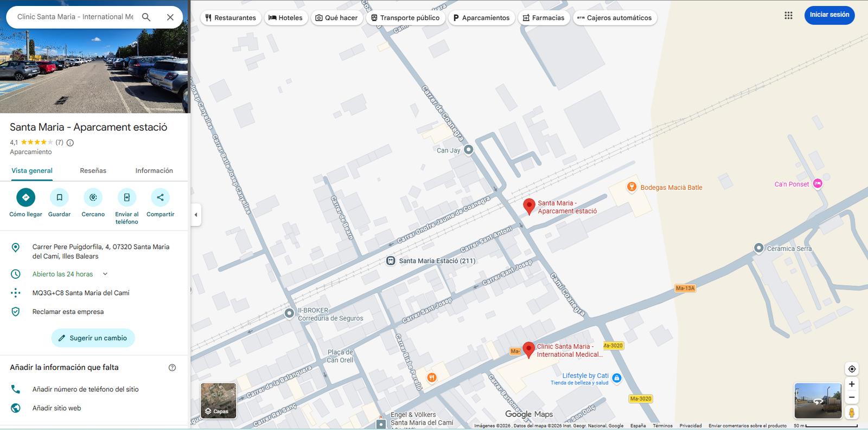This screenshot has width=868, height=430.
Task: Click plus code MQ3G+C8 Santa Maria del Camí
Action: coord(94,293)
